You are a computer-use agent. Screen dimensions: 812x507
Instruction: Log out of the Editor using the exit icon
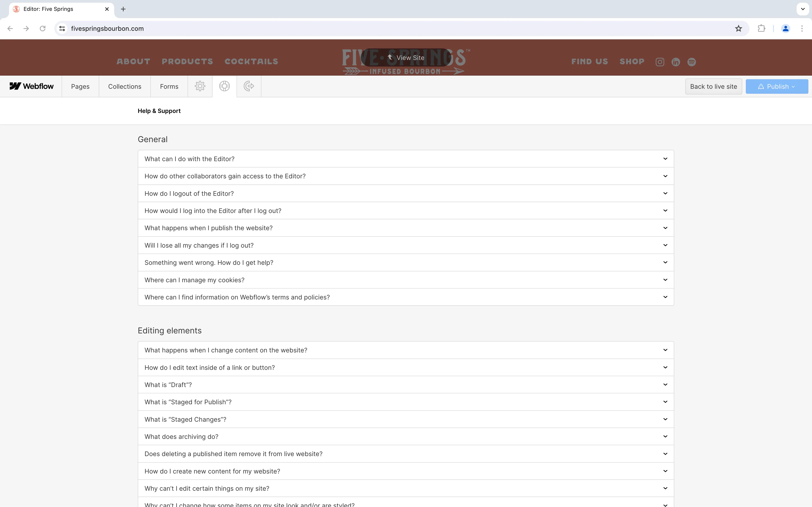[x=249, y=86]
